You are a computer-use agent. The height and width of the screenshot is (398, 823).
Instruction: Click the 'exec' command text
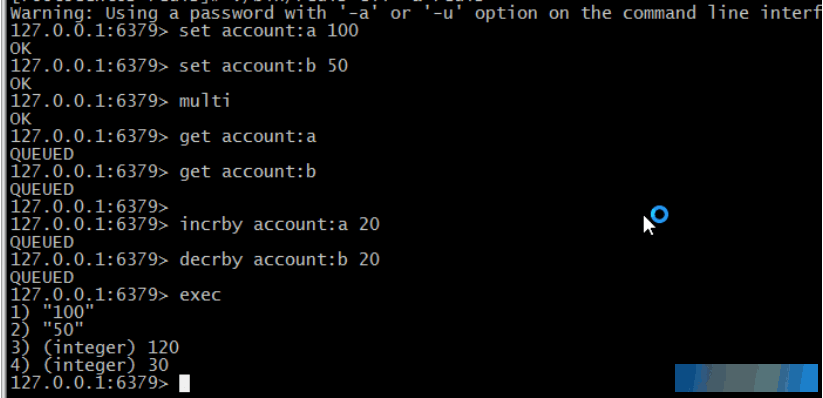pyautogui.click(x=200, y=295)
